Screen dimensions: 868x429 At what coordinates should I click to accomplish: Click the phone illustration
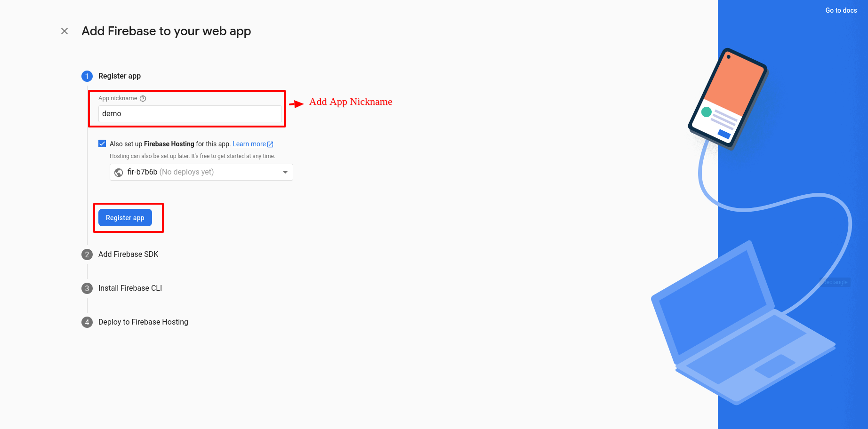click(727, 99)
